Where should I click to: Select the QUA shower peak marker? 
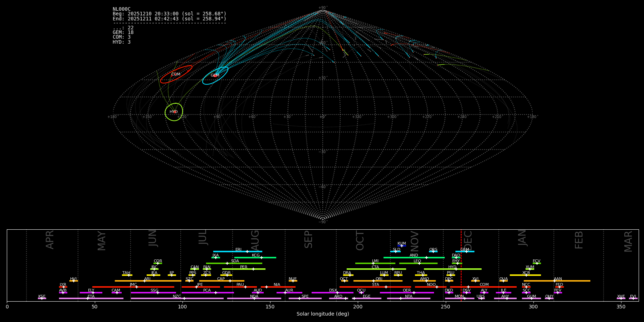pos(503,281)
